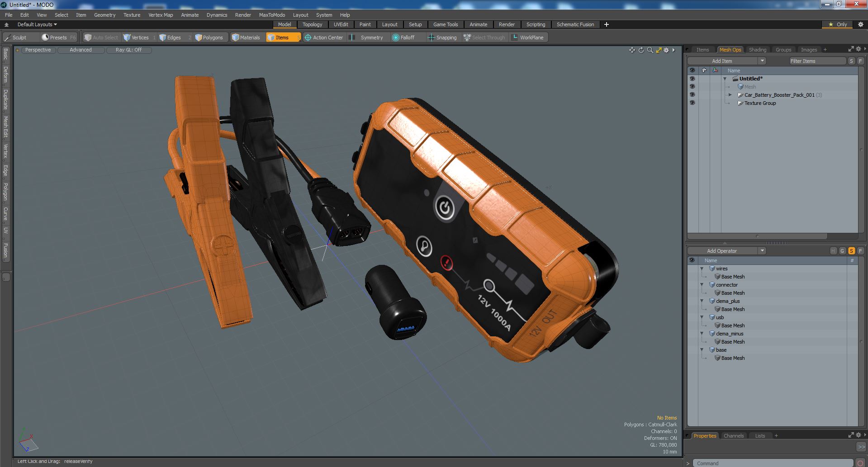Screen dimensions: 868x467
Task: Open the MaxToModo menu
Action: click(272, 15)
